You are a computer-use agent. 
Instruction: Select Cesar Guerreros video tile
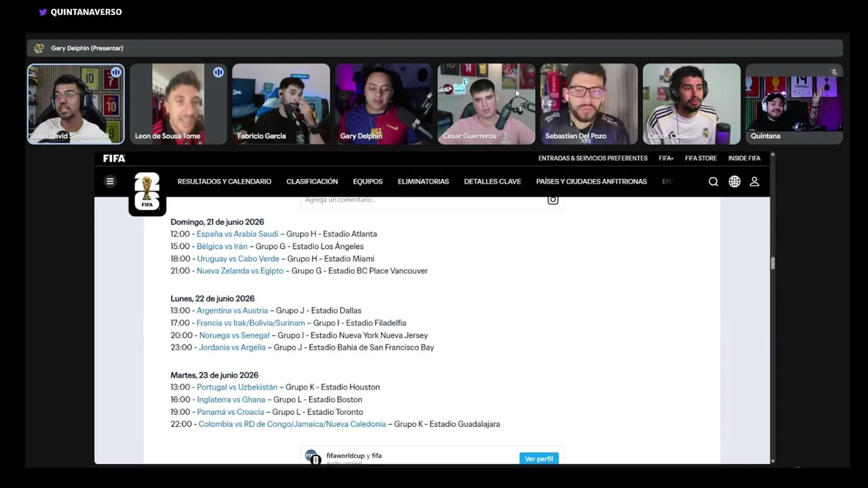pos(486,104)
